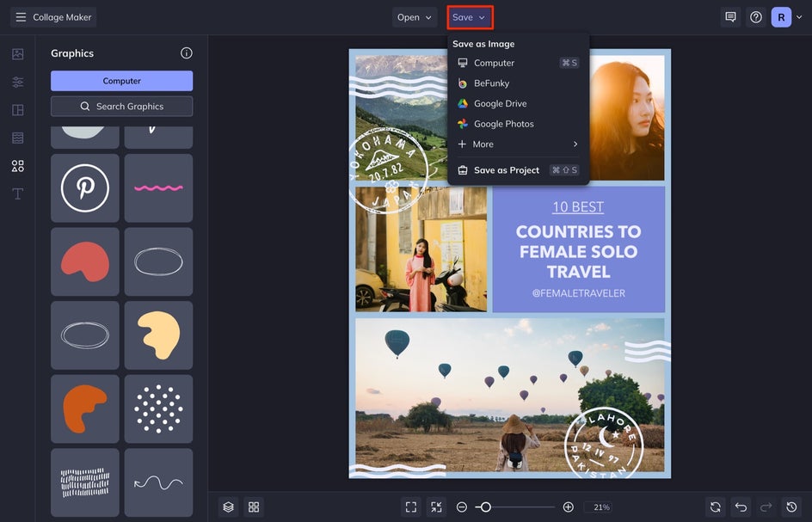Screen dimensions: 812x522
Task: Add the squiggly arrow graphic
Action: pyautogui.click(x=158, y=482)
